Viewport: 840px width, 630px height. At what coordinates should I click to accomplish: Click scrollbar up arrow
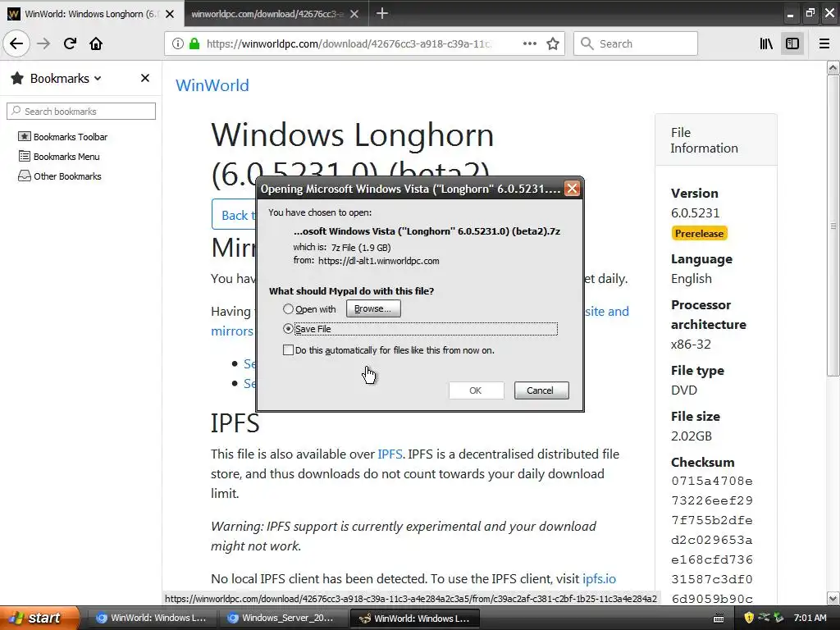833,67
